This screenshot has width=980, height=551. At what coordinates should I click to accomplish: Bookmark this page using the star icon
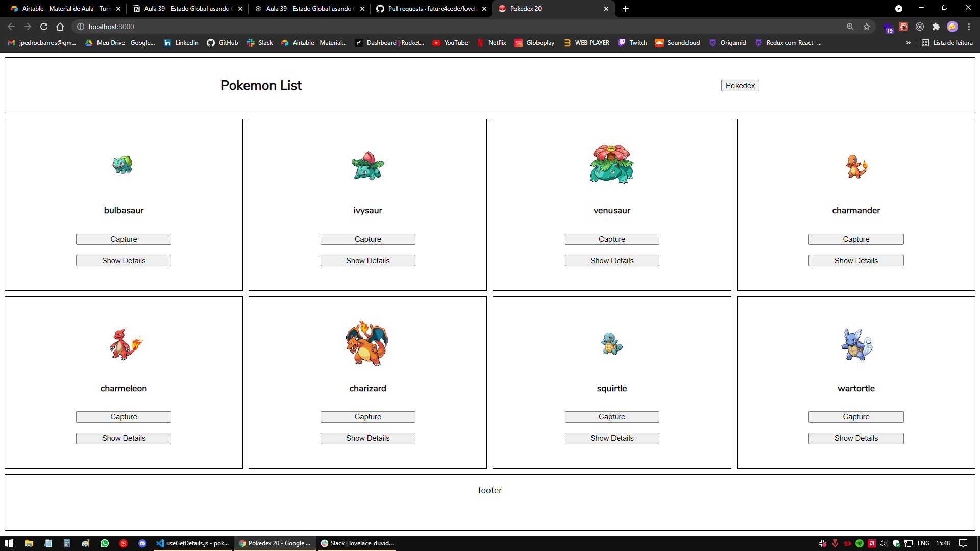(x=866, y=27)
